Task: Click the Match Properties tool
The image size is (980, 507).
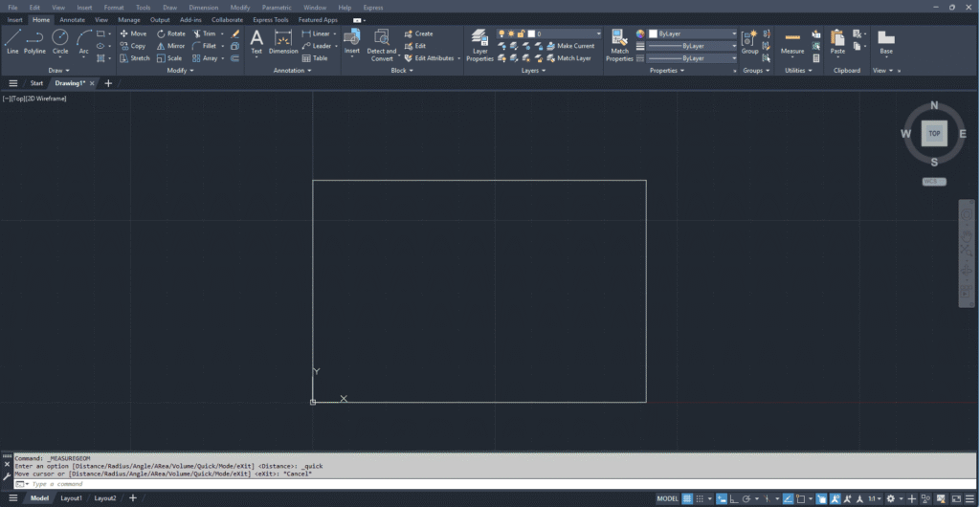Action: pyautogui.click(x=619, y=45)
